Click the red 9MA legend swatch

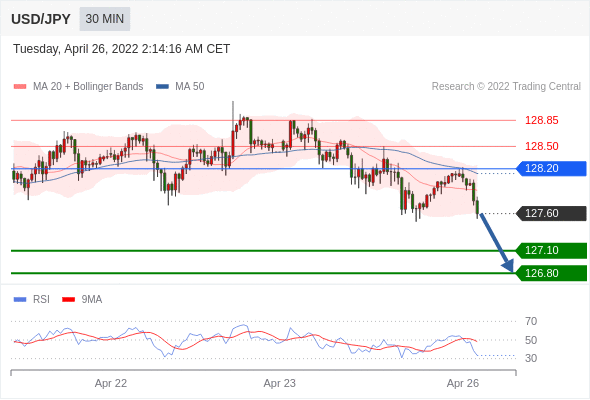click(68, 300)
